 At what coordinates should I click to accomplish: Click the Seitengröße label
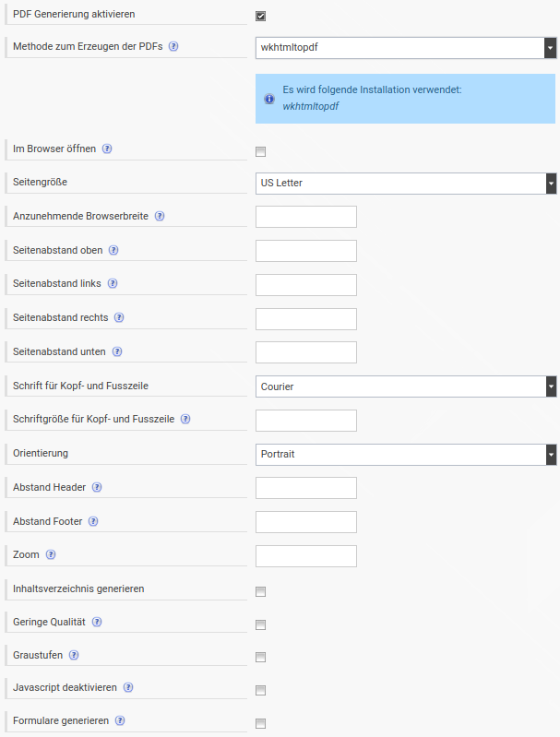point(40,182)
